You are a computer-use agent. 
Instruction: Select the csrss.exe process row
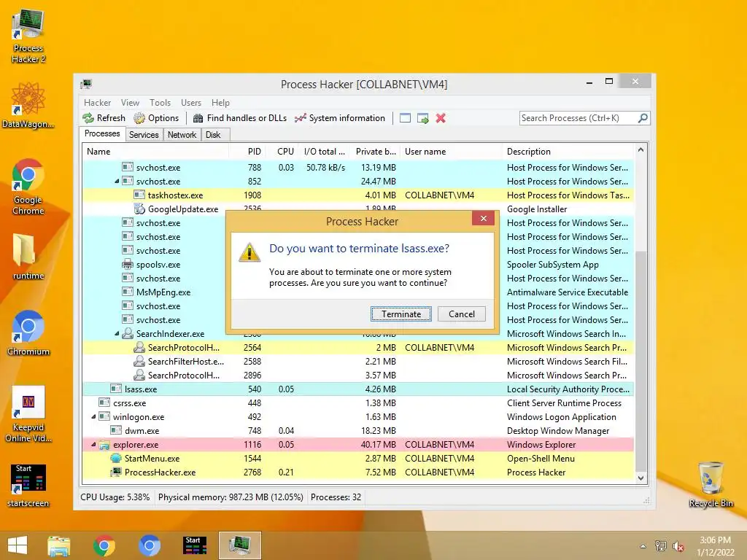tap(358, 402)
